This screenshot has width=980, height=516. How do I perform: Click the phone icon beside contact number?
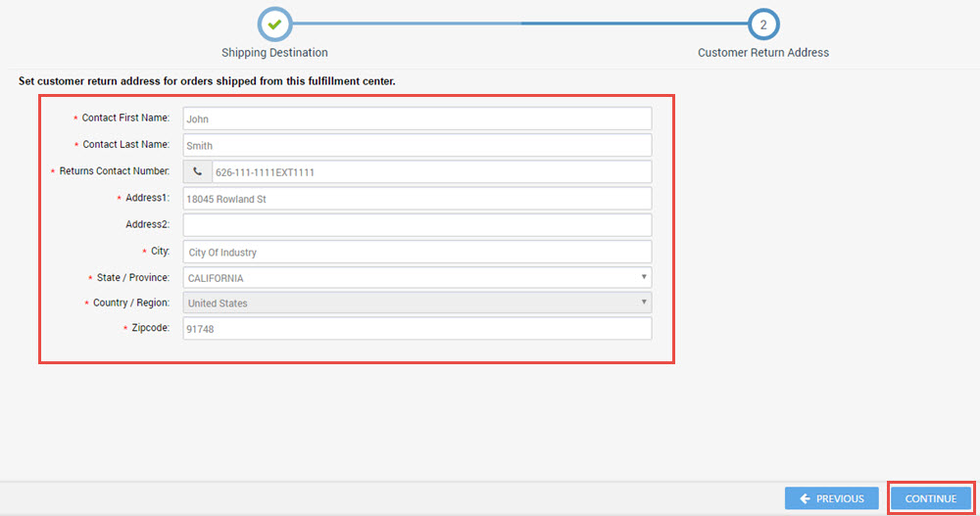coord(198,171)
